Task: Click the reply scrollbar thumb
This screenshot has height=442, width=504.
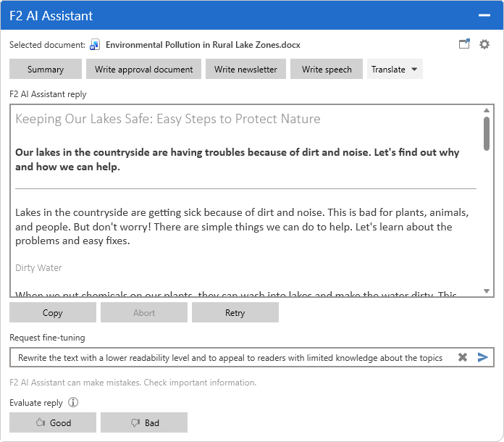Action: pos(487,133)
